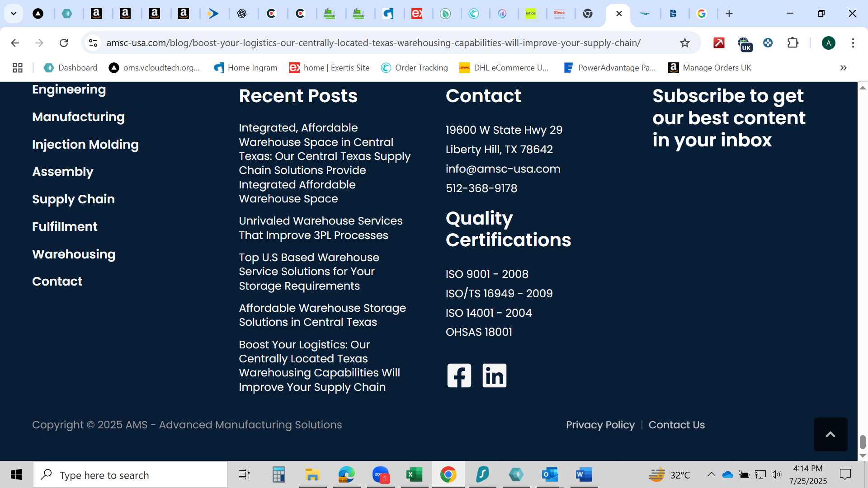Open Word from the taskbar

(x=584, y=474)
